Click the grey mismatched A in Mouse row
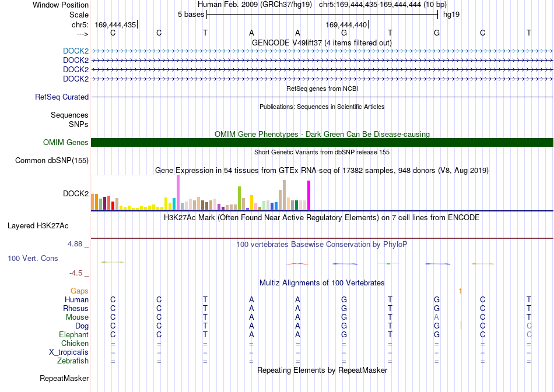554x392 pixels. [436, 317]
